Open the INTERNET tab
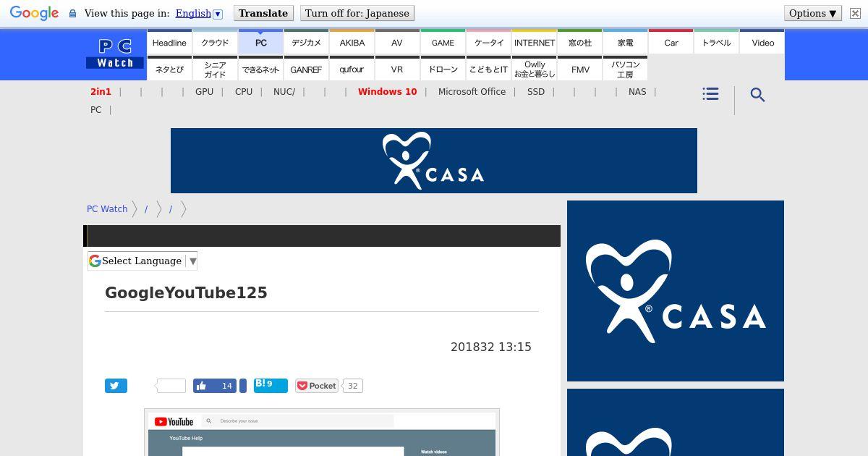868x456 pixels. (x=535, y=42)
